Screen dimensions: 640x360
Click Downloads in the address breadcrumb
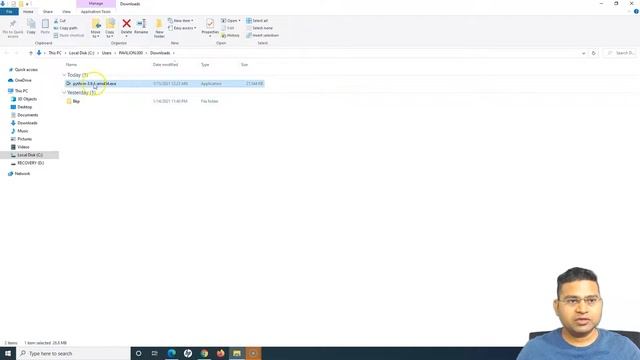pyautogui.click(x=160, y=53)
